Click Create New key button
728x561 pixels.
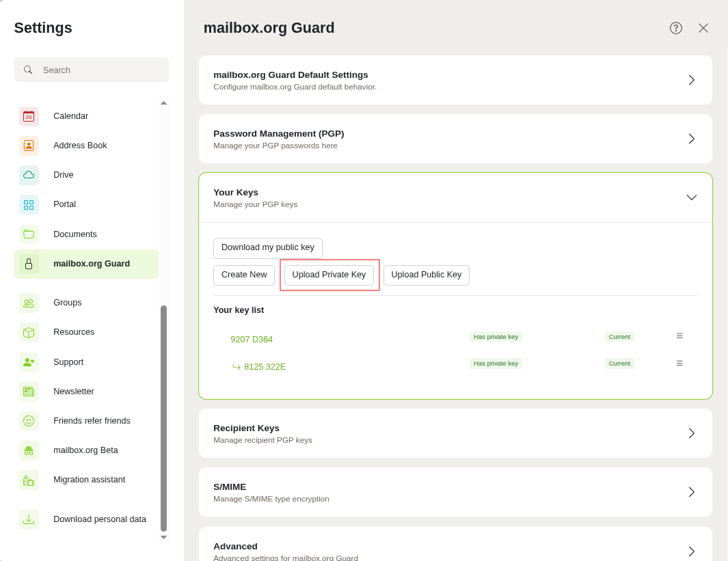244,275
